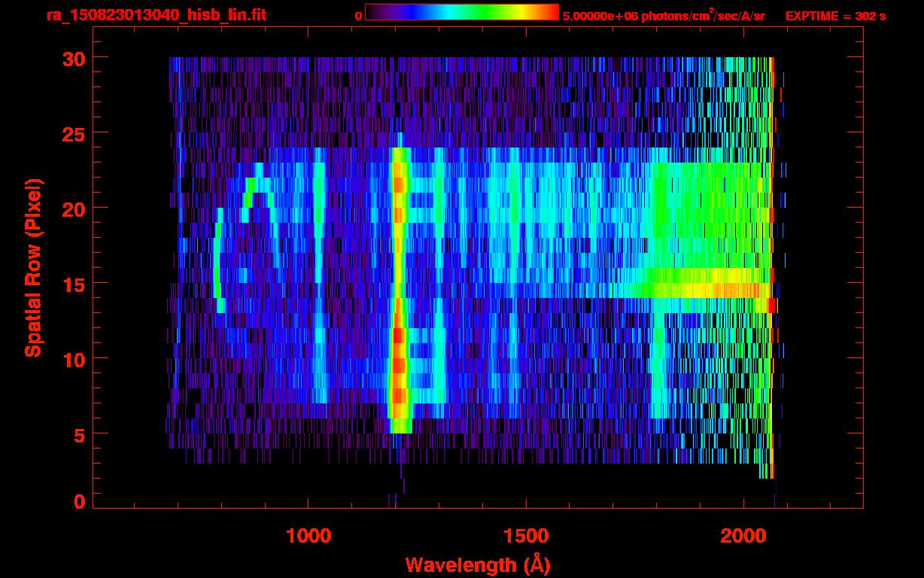Click the red emission line near 1200 Å

pyautogui.click(x=399, y=290)
